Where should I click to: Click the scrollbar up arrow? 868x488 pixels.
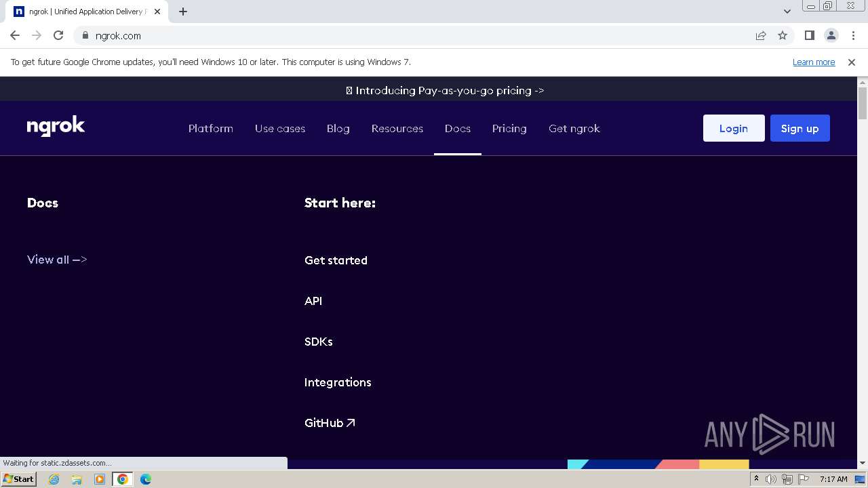(x=863, y=82)
